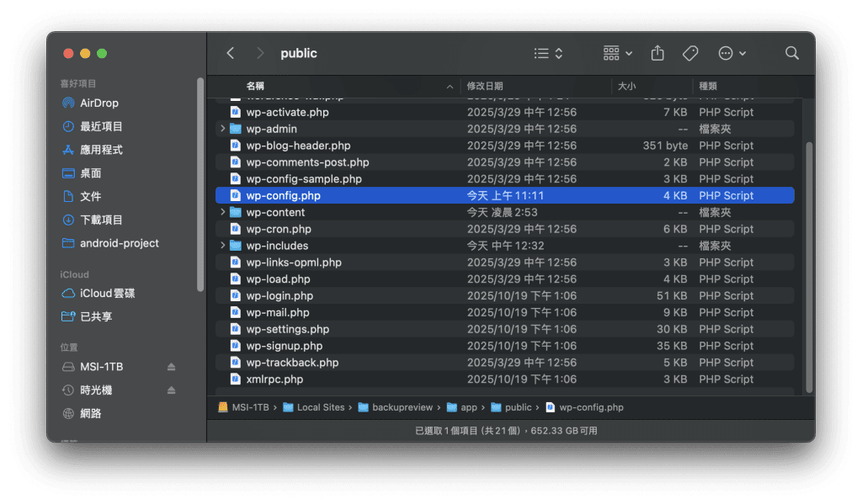The width and height of the screenshot is (862, 504).
Task: Open the Finder search magnifier
Action: tap(791, 53)
